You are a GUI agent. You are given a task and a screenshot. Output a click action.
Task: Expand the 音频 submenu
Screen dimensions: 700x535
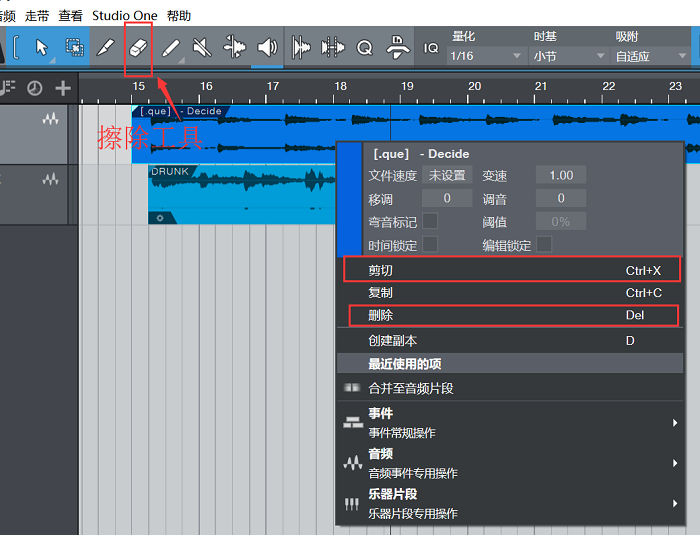coord(510,463)
